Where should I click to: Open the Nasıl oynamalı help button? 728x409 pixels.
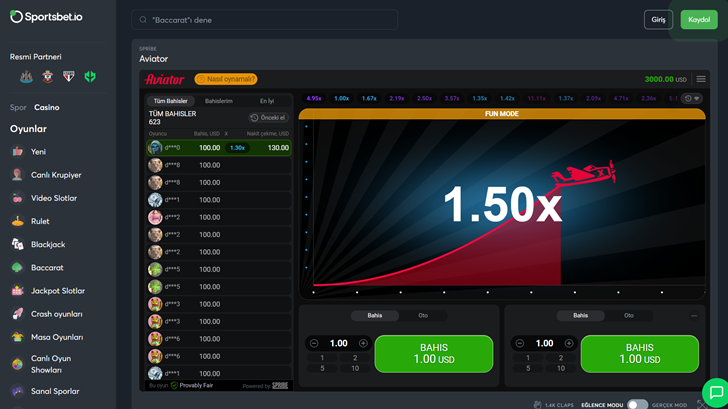pos(226,79)
